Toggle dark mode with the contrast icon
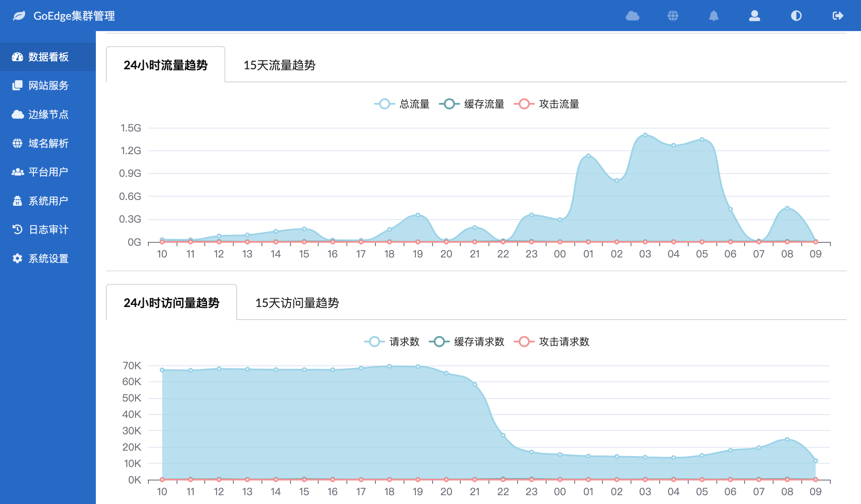The image size is (861, 504). tap(796, 16)
